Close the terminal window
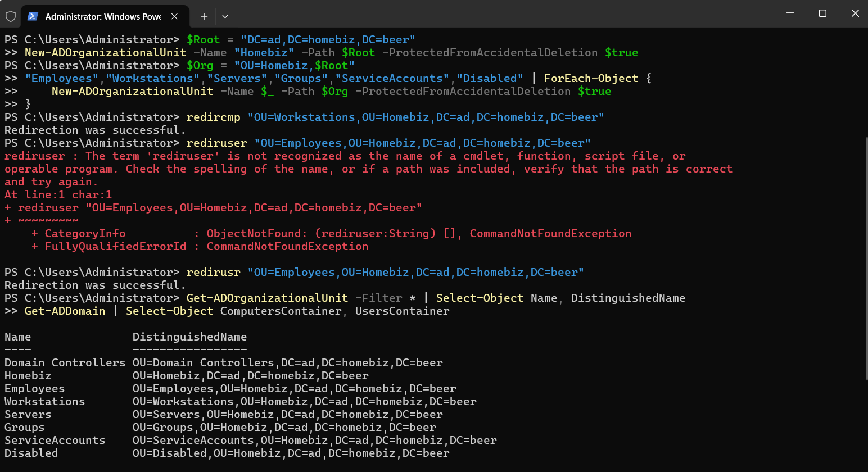The width and height of the screenshot is (868, 472). click(855, 13)
